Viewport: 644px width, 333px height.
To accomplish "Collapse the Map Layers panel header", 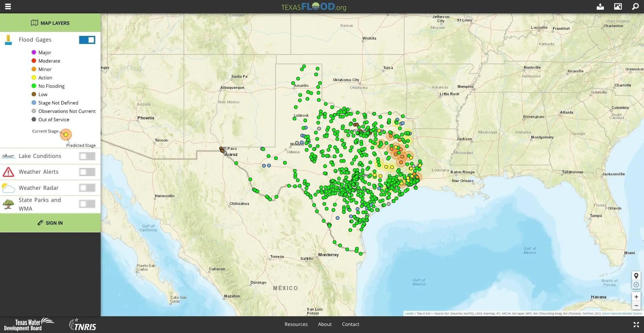I will point(50,23).
